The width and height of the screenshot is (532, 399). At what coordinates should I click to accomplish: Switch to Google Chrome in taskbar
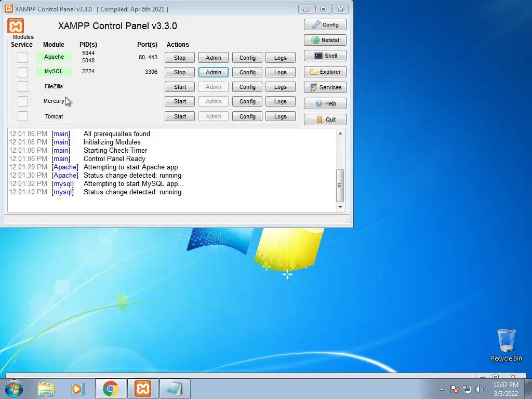pos(111,389)
